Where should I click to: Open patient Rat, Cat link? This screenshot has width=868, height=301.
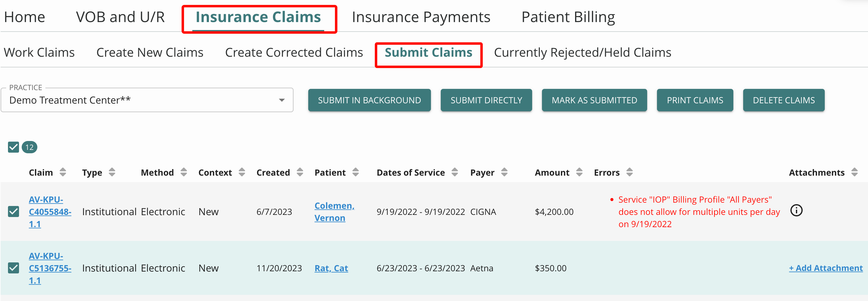tap(331, 268)
